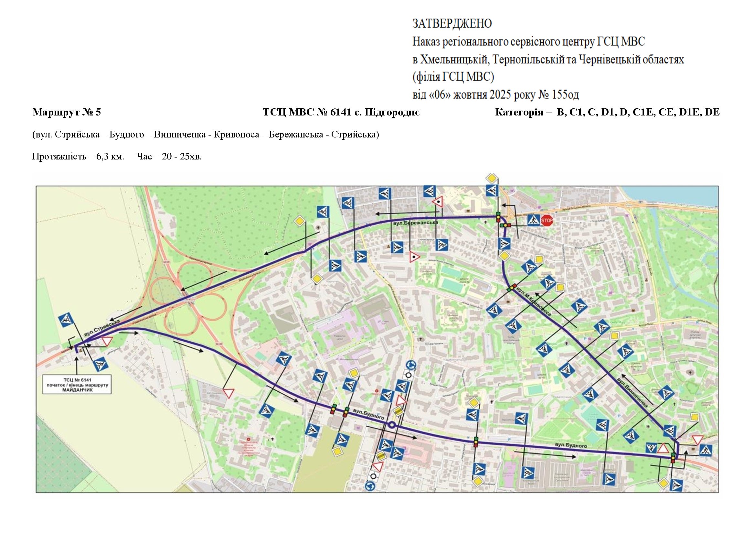Click the blue roundabout sign at the map's bottom edge

[x=370, y=486]
